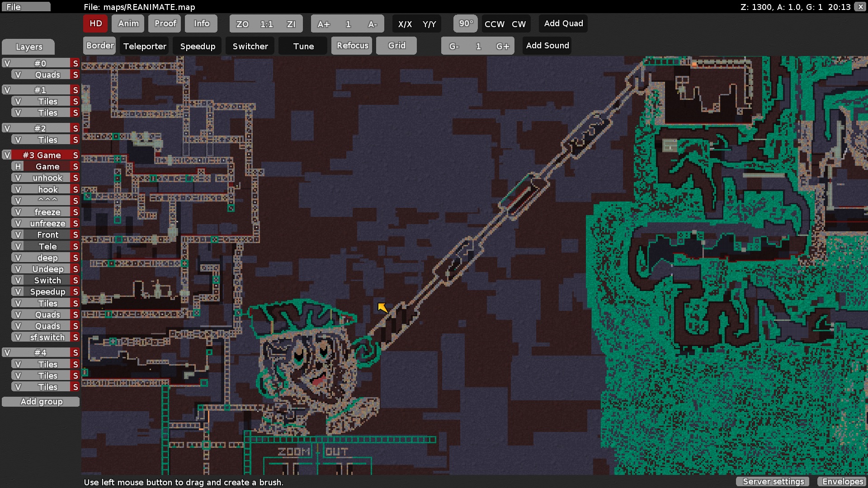Toggle visibility of group #0
Viewport: 868px width, 488px height.
[x=7, y=63]
